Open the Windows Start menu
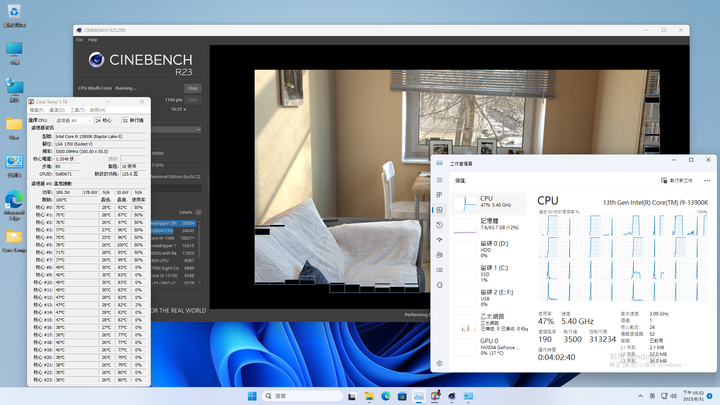720x405 pixels. (252, 396)
